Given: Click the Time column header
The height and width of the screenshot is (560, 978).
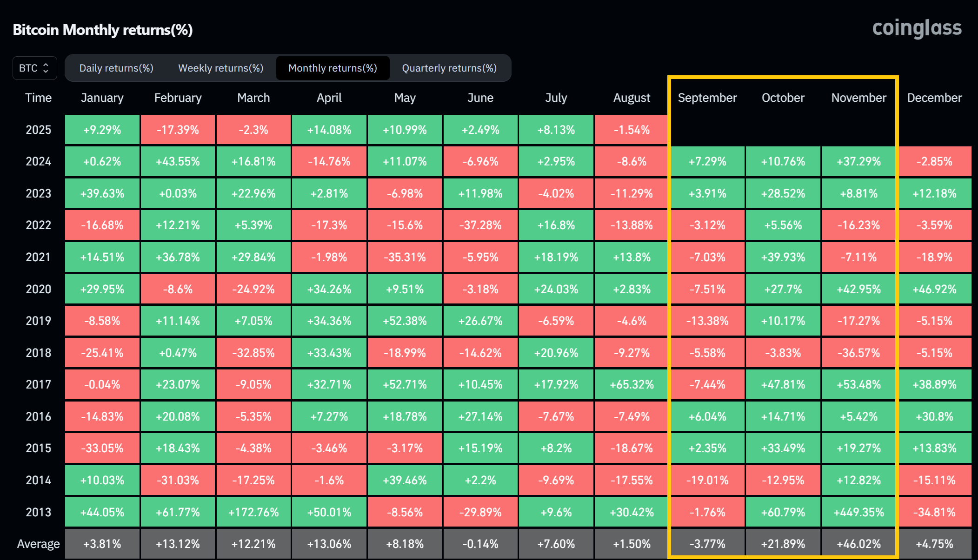Looking at the screenshot, I should pos(38,98).
